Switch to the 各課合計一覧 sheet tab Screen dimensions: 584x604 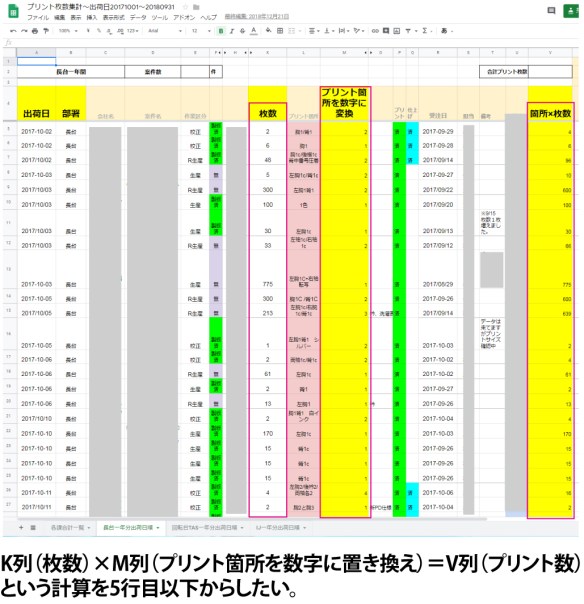pos(70,528)
